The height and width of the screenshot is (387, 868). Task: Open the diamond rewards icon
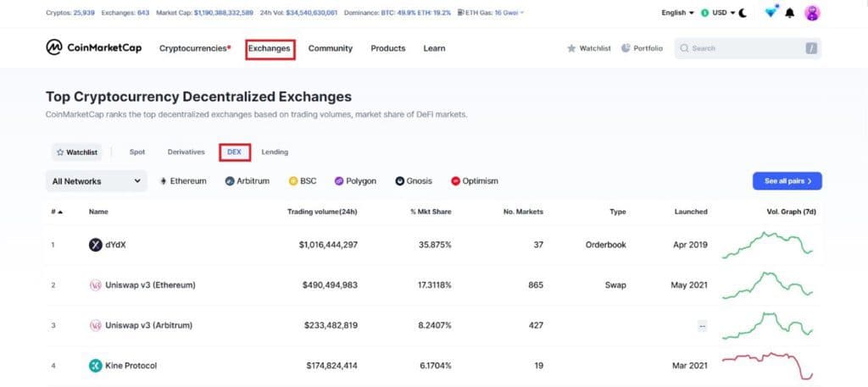(771, 12)
